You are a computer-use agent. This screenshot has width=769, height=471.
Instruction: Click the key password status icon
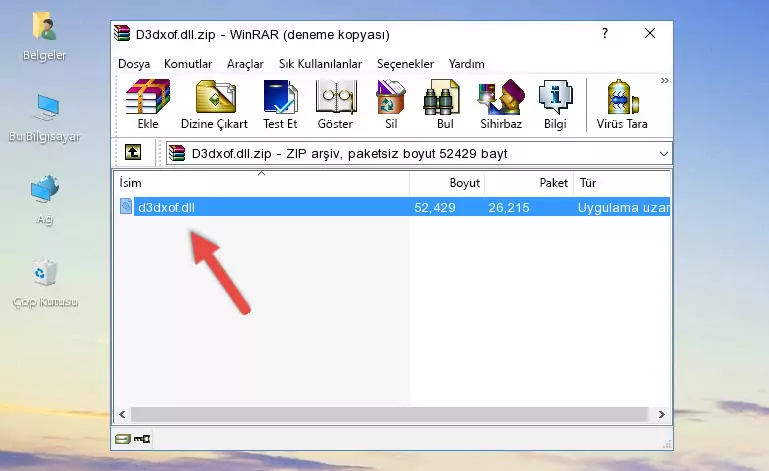(x=142, y=439)
